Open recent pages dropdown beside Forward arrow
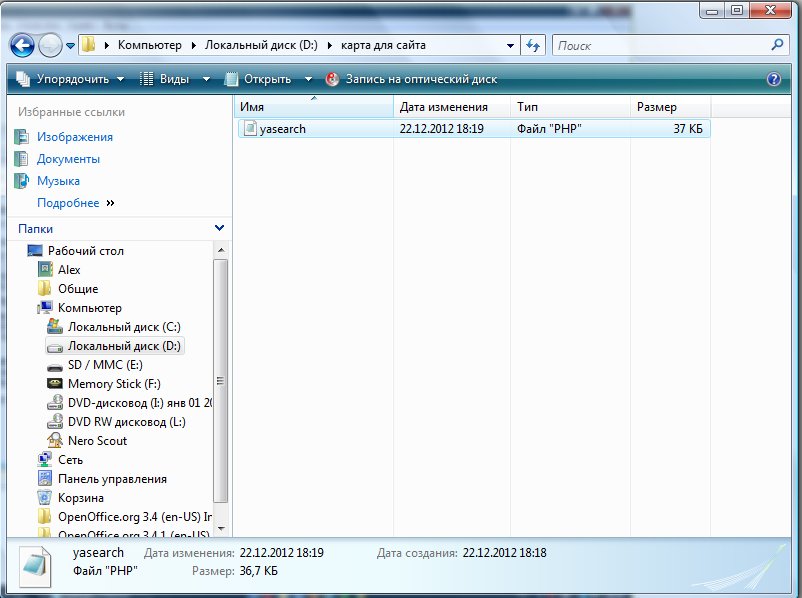The height and width of the screenshot is (598, 802). [x=71, y=46]
